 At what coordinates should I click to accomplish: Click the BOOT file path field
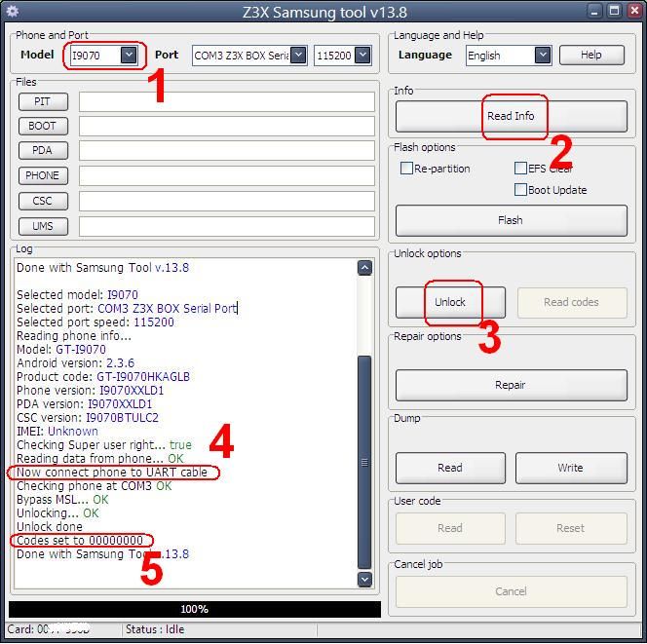click(x=226, y=126)
